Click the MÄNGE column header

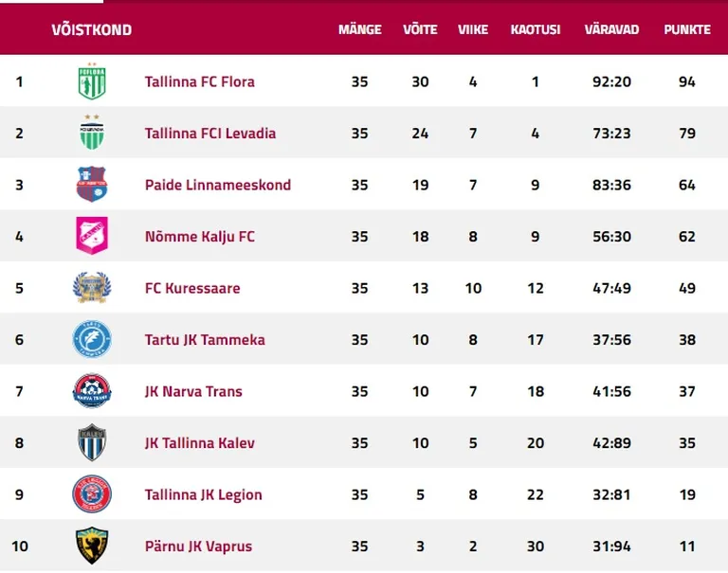[360, 29]
